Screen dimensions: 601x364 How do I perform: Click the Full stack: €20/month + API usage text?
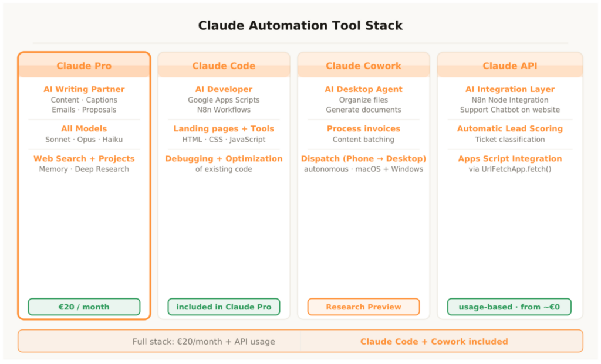[204, 341]
